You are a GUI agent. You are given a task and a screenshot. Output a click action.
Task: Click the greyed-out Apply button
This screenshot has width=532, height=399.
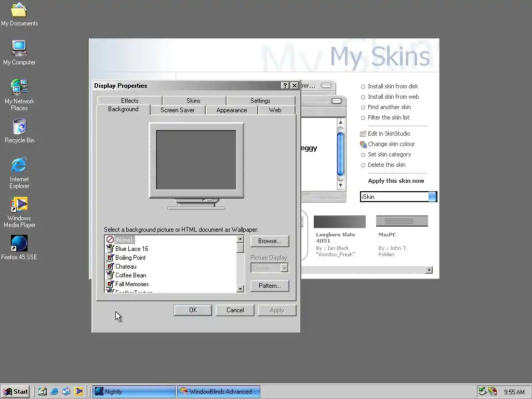tap(277, 310)
